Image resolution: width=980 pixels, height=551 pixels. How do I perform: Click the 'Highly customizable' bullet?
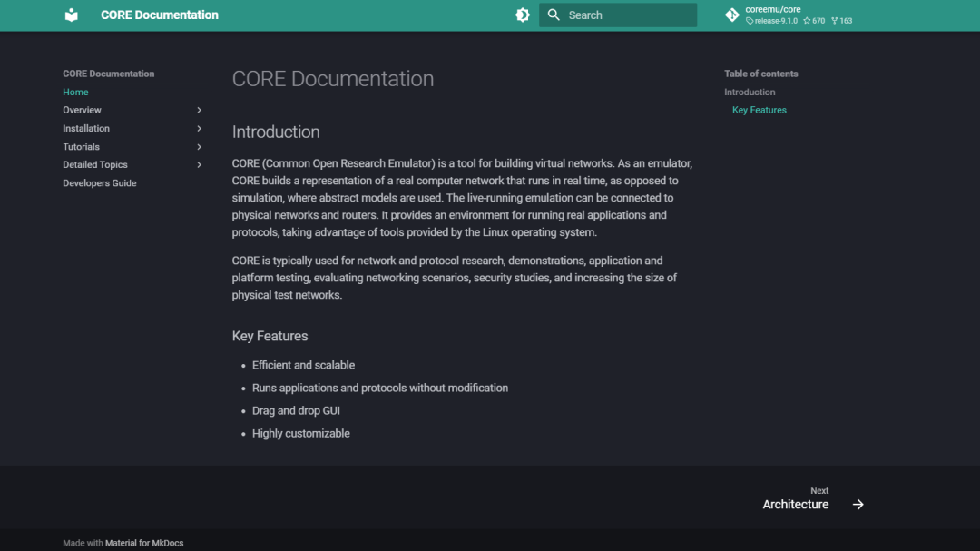[300, 433]
